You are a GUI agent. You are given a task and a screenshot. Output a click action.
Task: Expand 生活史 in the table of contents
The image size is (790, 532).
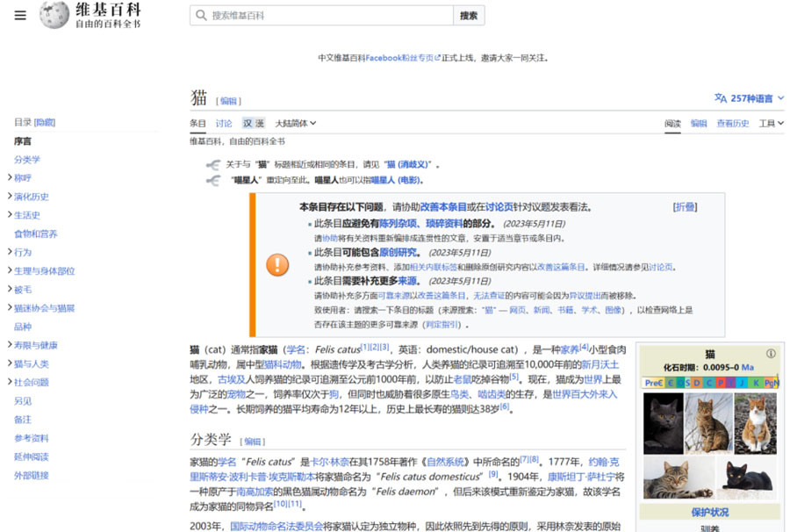pos(10,214)
